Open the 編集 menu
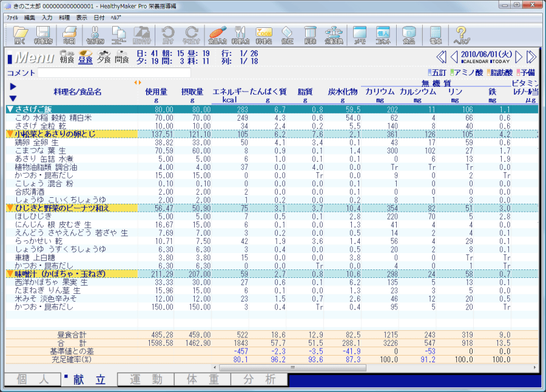The width and height of the screenshot is (546, 392). coord(30,18)
